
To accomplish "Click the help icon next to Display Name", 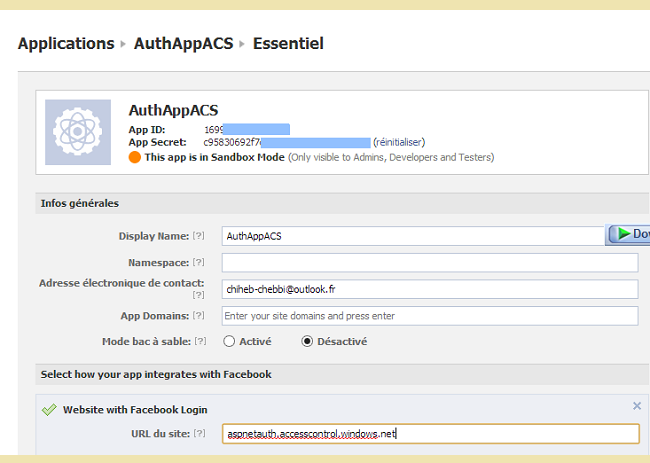I will tap(198, 236).
